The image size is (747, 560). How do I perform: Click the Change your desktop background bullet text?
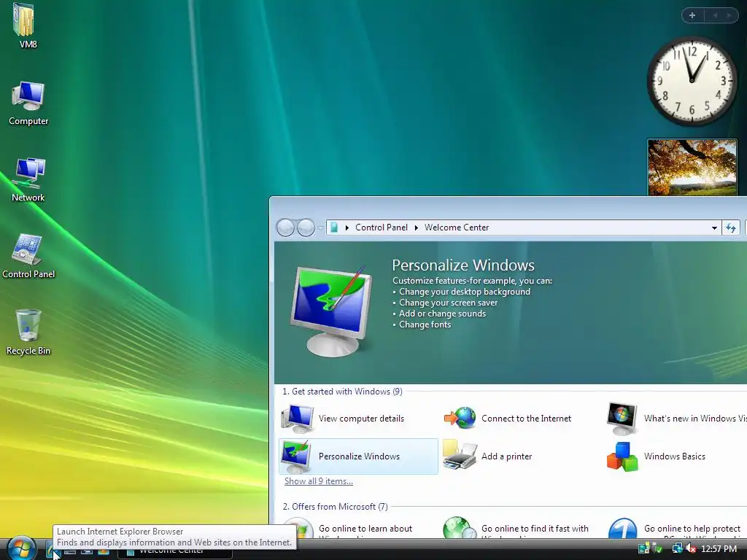coord(464,292)
